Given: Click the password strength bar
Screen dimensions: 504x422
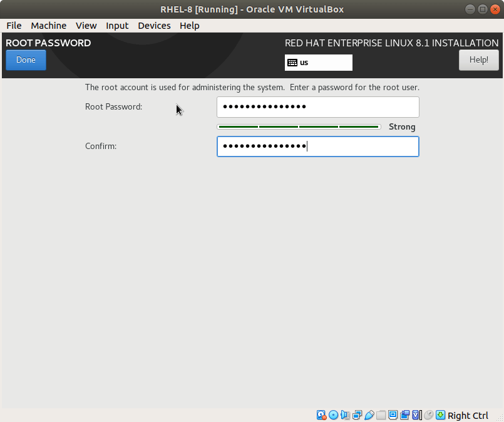Looking at the screenshot, I should coord(299,127).
